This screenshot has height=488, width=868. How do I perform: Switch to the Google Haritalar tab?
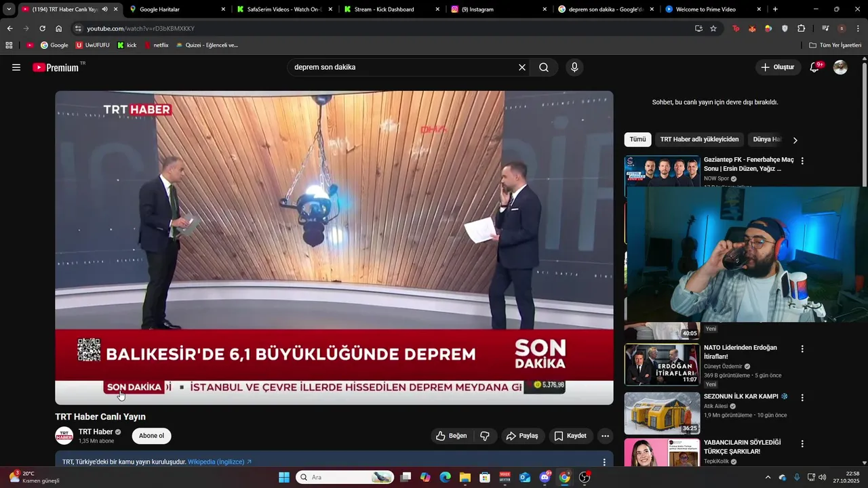click(176, 9)
